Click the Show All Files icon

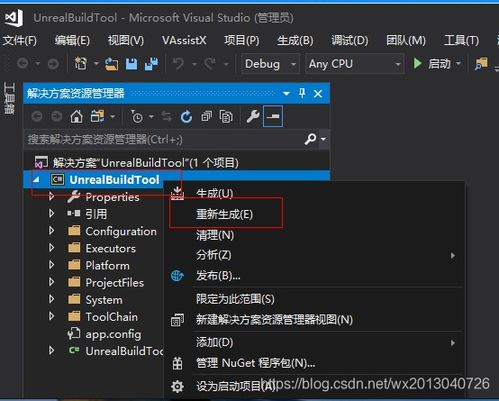coord(226,117)
